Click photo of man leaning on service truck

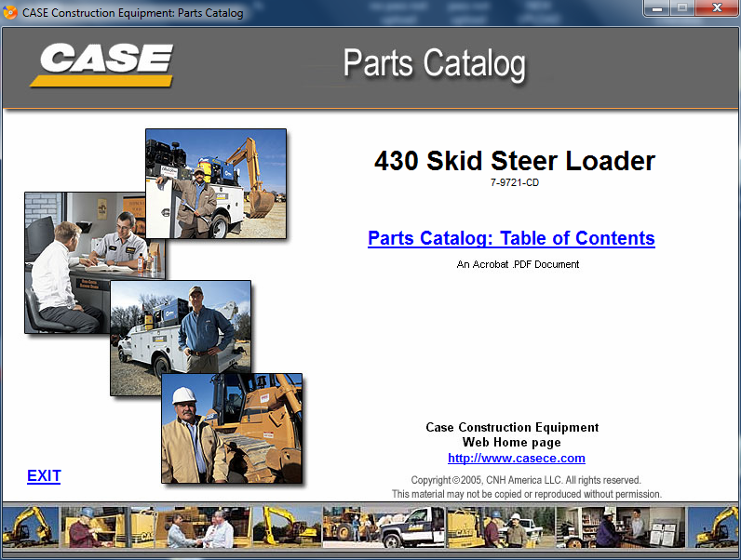pos(216,183)
